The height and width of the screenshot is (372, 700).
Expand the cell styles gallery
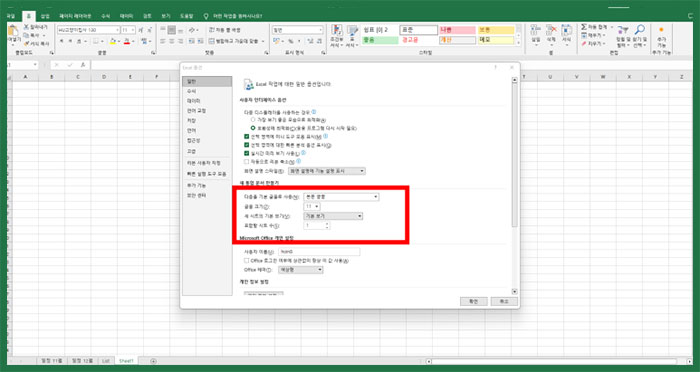(x=518, y=43)
